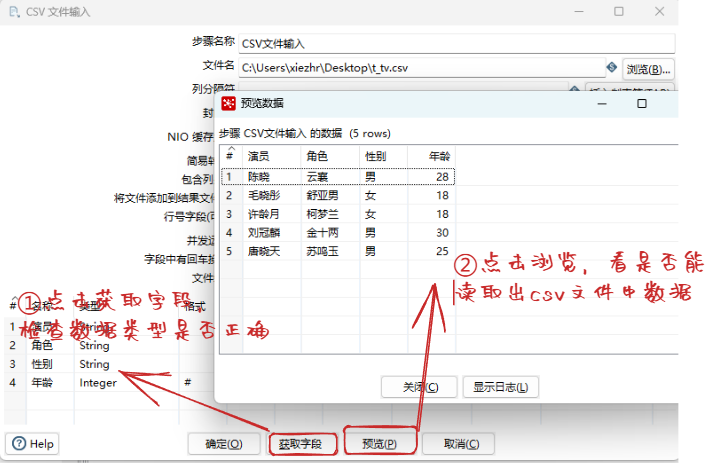Close the preview with 关闭(C)
Screen dimensions: 713x463
[x=419, y=387]
